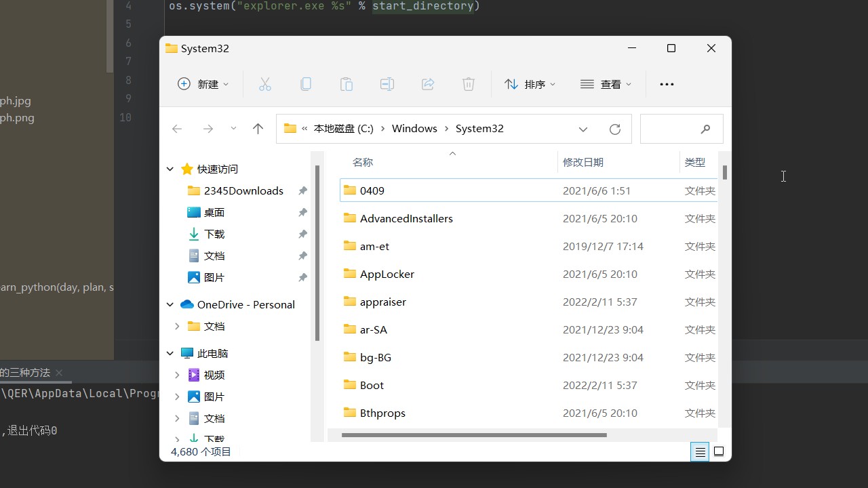Open the 查看 menu
868x488 pixels.
tap(606, 83)
